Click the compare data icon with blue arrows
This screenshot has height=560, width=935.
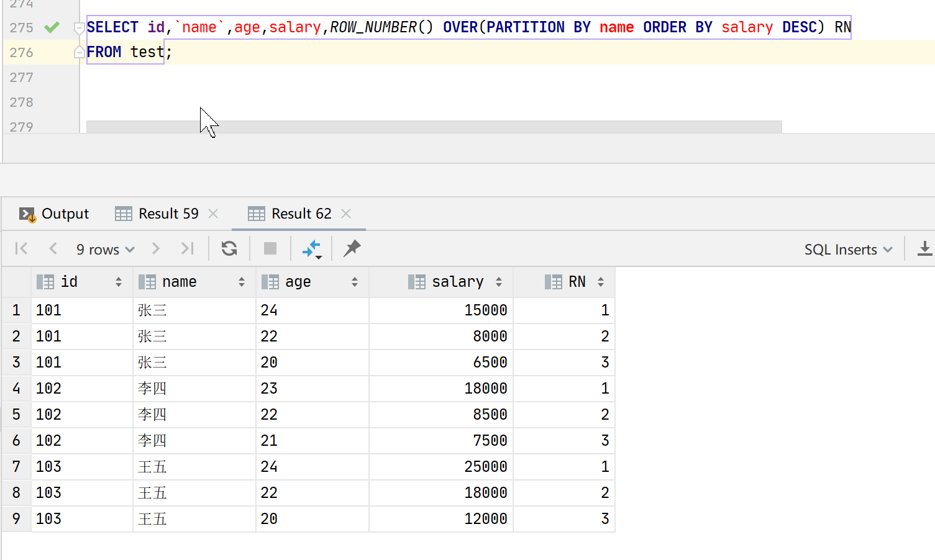coord(311,248)
